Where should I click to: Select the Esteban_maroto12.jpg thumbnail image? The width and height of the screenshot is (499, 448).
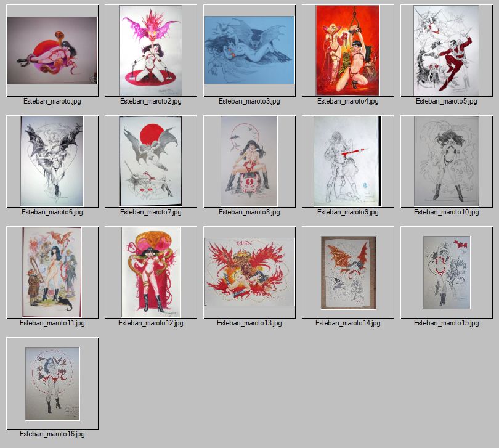pos(151,272)
